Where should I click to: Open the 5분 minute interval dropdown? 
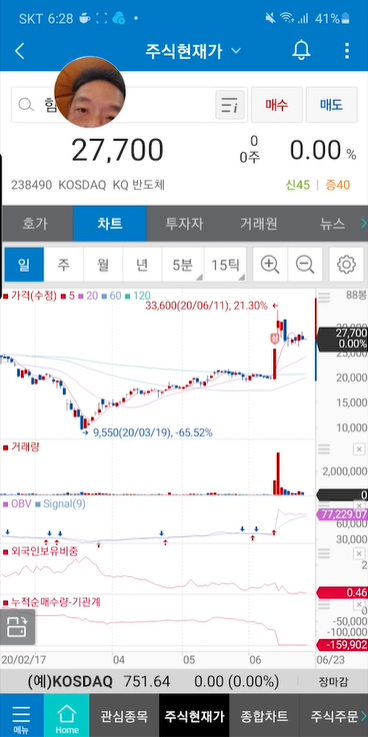click(x=183, y=265)
